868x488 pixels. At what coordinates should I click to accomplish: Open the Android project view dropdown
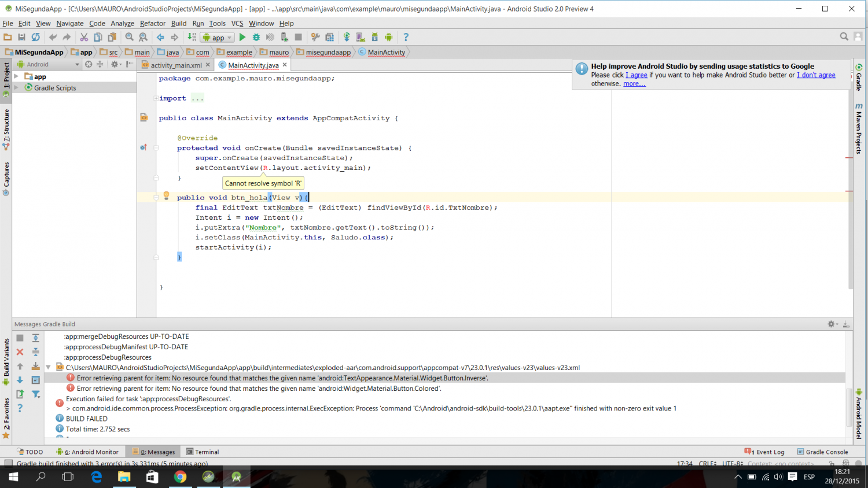coord(49,64)
